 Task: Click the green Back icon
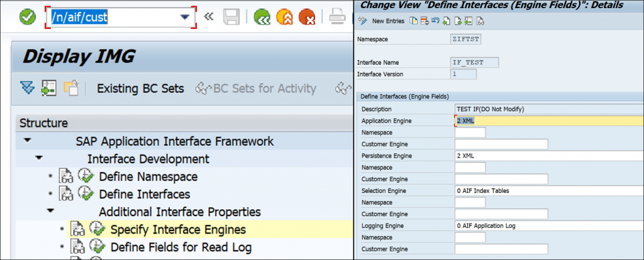(x=262, y=17)
